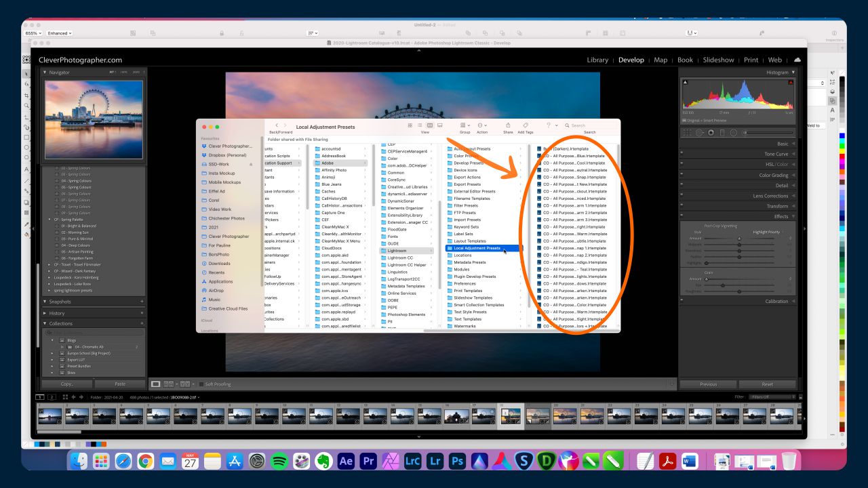Open Google Chrome from the Dock

(x=145, y=461)
